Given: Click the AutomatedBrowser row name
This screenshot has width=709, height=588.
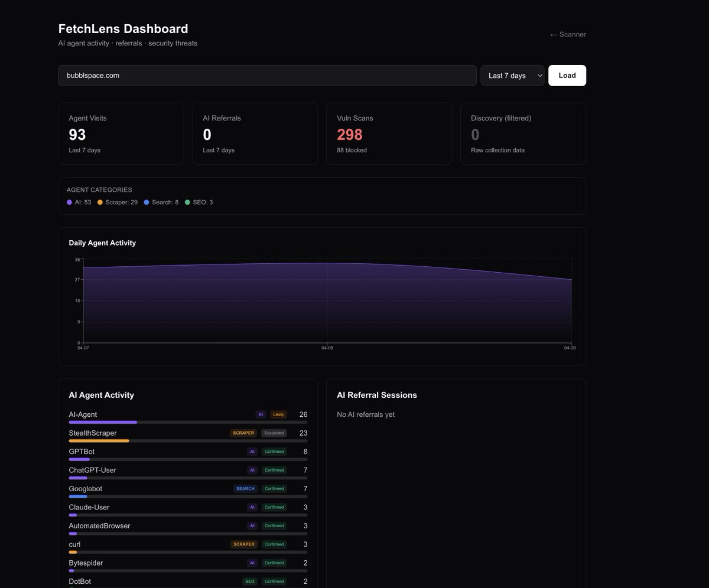Looking at the screenshot, I should pyautogui.click(x=99, y=525).
